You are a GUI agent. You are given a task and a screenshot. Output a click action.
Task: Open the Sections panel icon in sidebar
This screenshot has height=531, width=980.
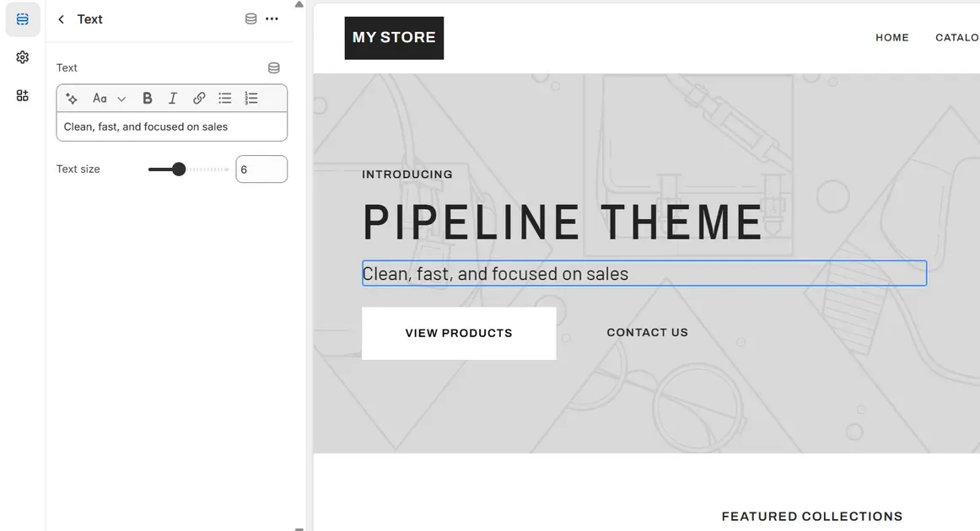(x=23, y=19)
